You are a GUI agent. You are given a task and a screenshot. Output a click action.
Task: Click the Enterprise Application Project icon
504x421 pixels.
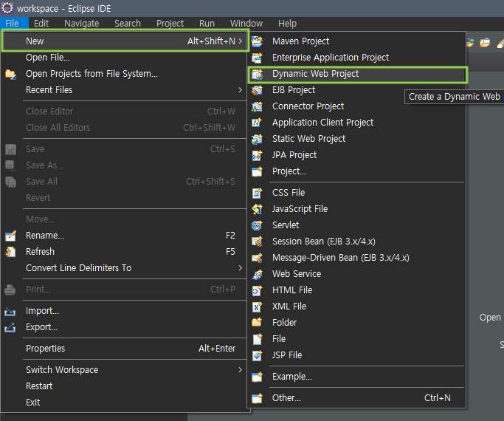pos(257,58)
